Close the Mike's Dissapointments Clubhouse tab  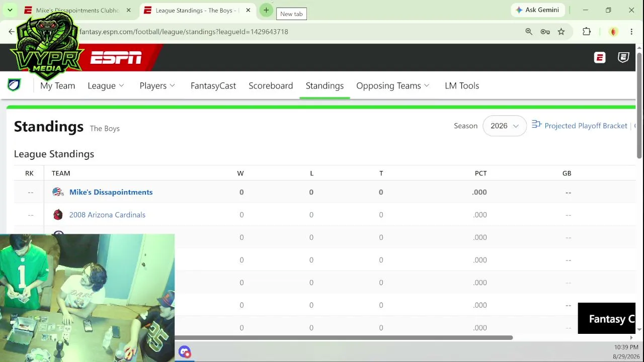coord(128,10)
